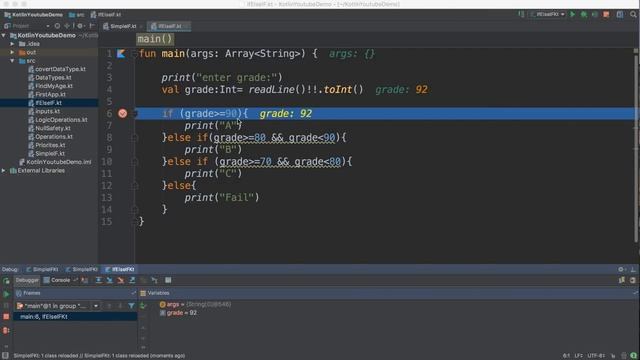Select frame main:6, IfElseIfKt
Viewport: 640px width, 360px height.
75,317
